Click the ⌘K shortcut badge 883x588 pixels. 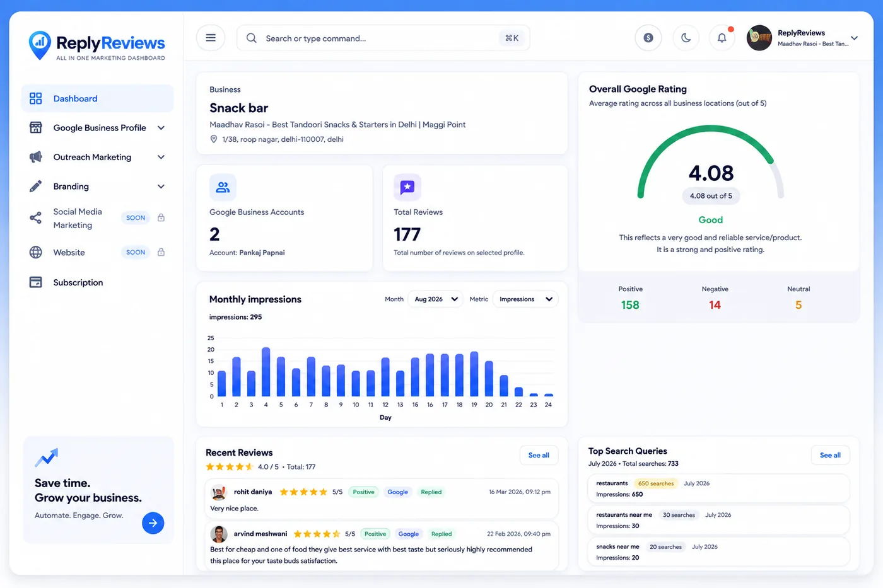512,38
